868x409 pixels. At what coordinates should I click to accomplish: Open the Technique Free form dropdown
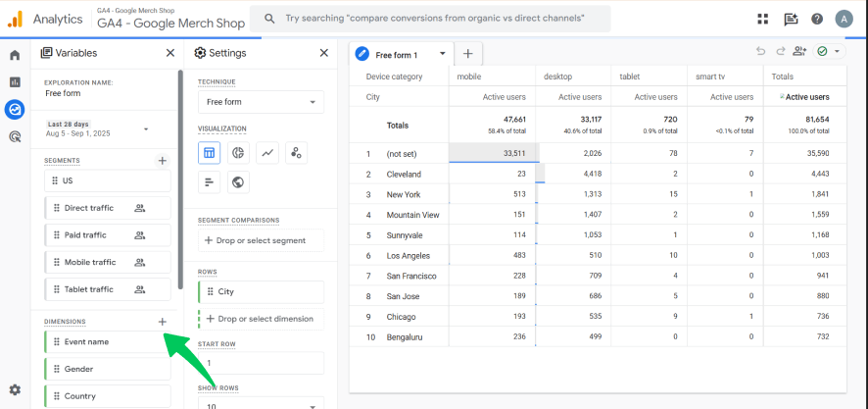261,102
